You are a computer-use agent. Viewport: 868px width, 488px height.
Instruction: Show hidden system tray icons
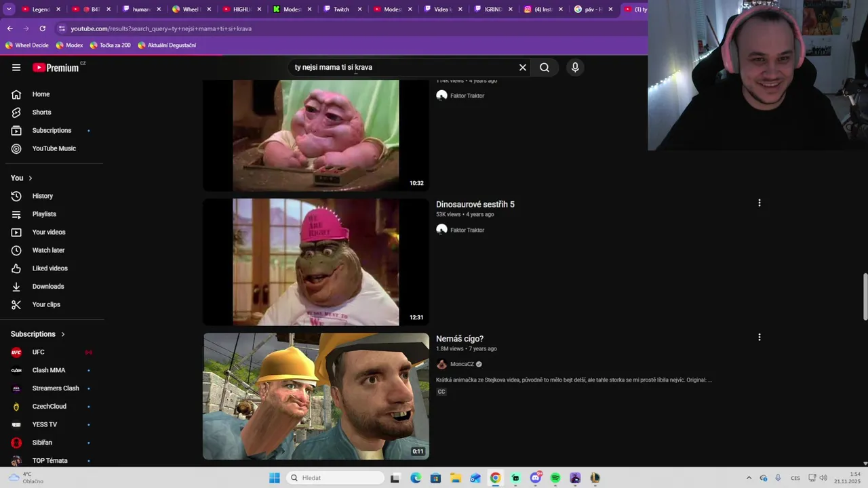pos(749,478)
